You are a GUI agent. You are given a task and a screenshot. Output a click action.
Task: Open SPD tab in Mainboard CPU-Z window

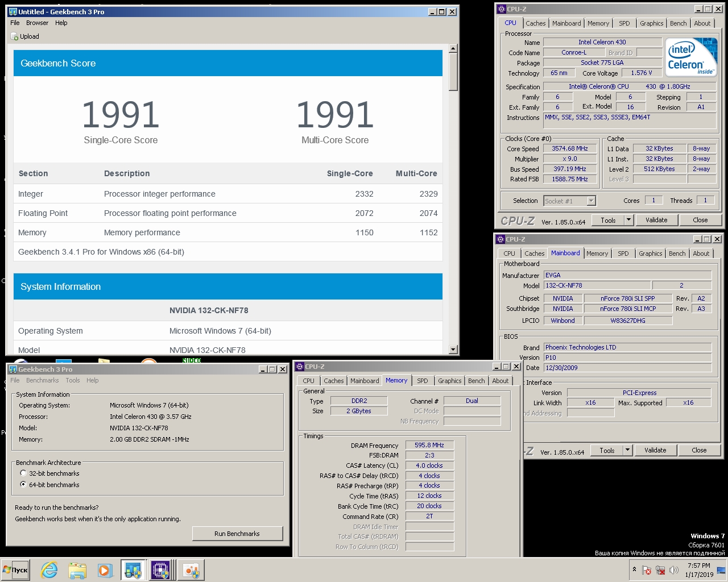[x=623, y=253]
